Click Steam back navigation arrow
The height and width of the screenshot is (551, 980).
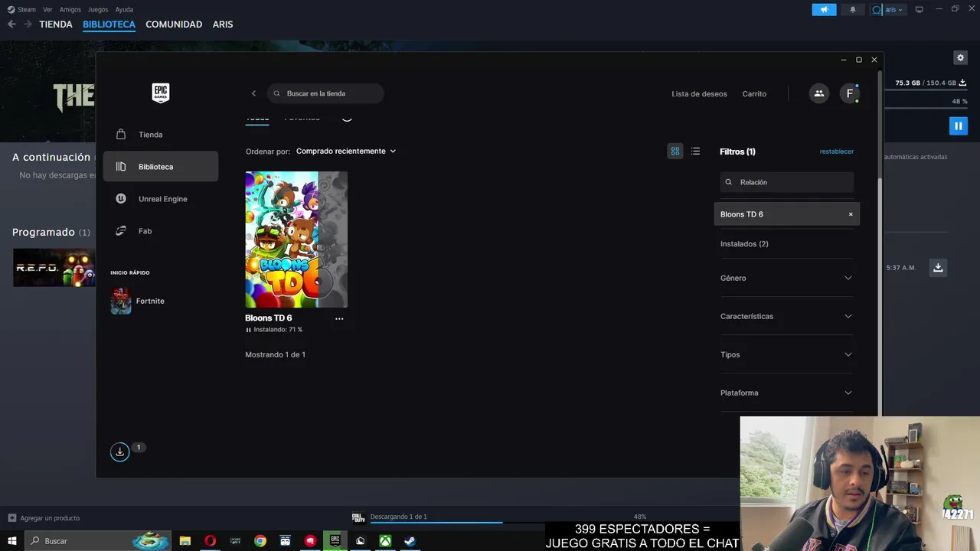pyautogui.click(x=11, y=24)
